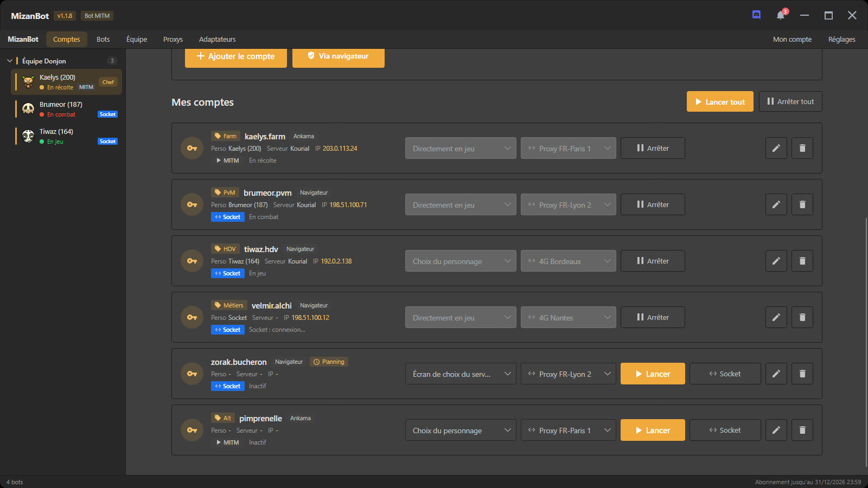Launch the pimprenelle account
The width and height of the screenshot is (868, 488).
[653, 430]
